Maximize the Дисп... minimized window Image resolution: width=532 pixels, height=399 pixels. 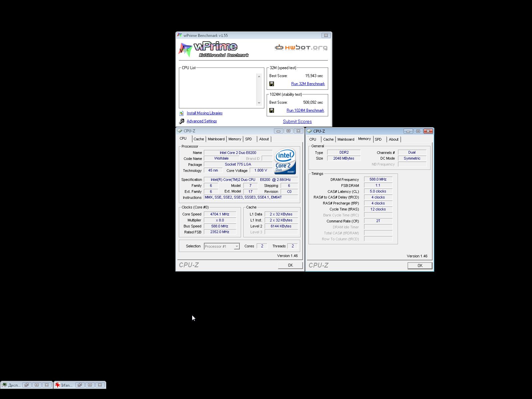tap(37, 385)
